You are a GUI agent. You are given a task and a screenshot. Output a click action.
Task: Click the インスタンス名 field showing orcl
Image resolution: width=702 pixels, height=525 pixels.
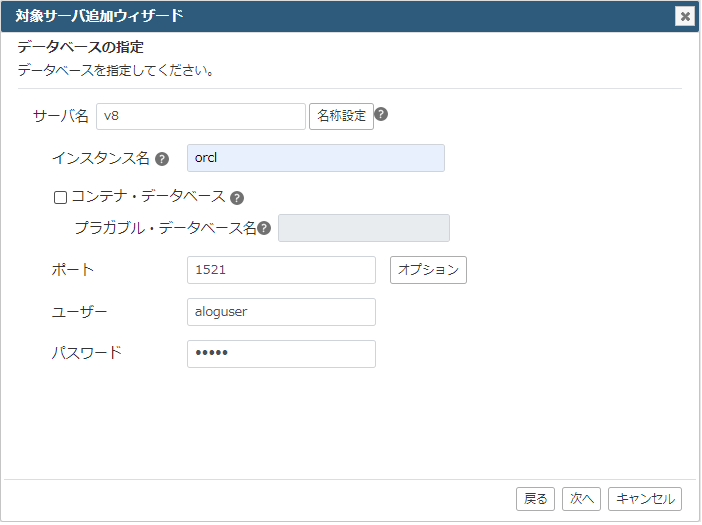coord(316,158)
